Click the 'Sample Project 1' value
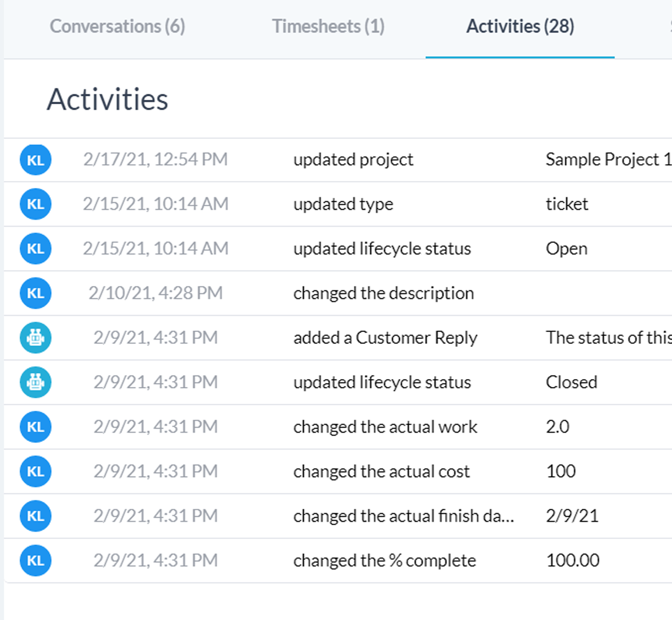This screenshot has height=620, width=672. tap(609, 160)
